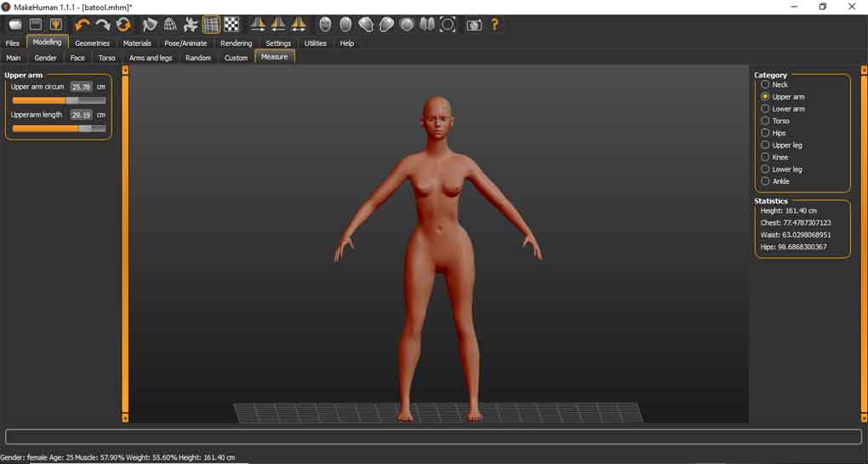The width and height of the screenshot is (868, 464).
Task: Click the second head icon, Back view
Action: click(x=345, y=25)
